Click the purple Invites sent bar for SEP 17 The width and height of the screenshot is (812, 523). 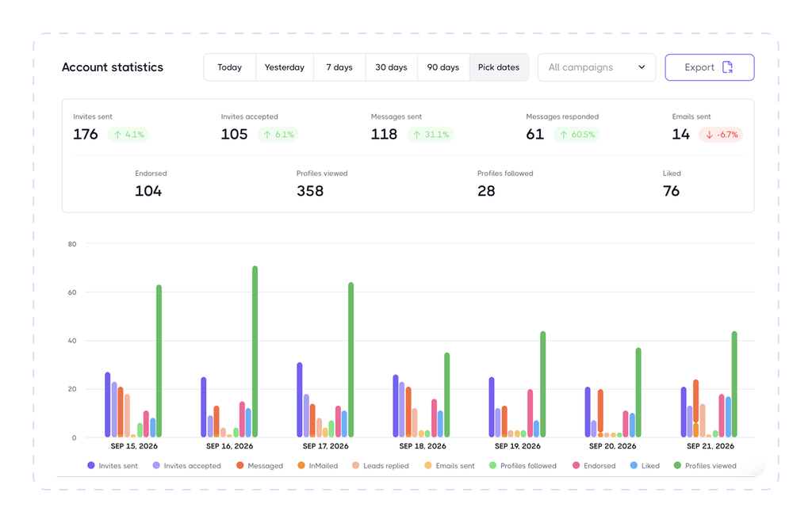click(x=299, y=400)
